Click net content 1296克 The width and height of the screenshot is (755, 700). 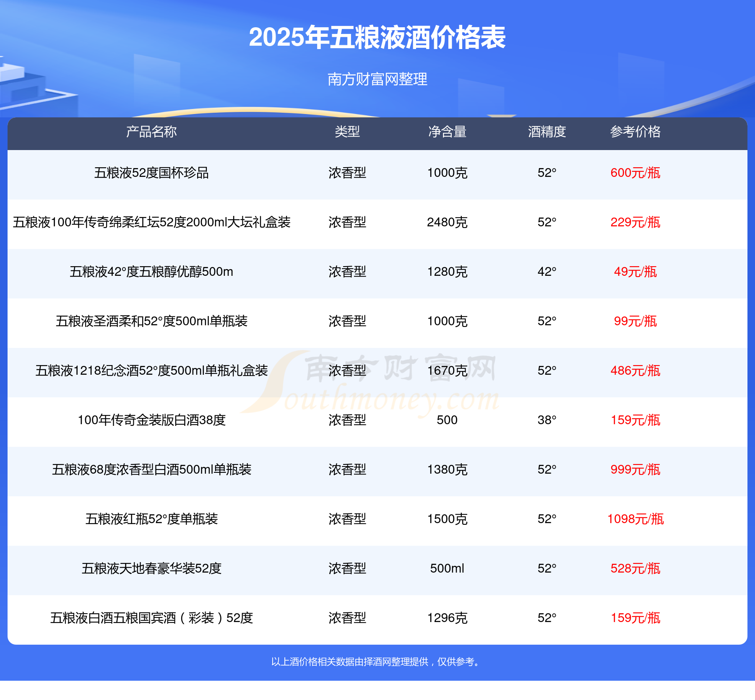point(447,618)
